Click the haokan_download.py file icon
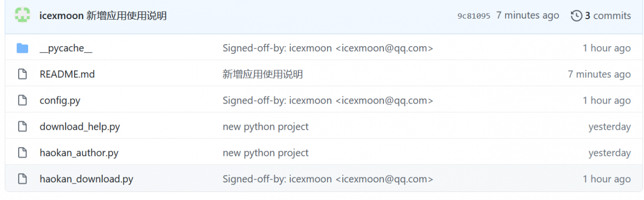Image resolution: width=644 pixels, height=200 pixels. tap(22, 179)
